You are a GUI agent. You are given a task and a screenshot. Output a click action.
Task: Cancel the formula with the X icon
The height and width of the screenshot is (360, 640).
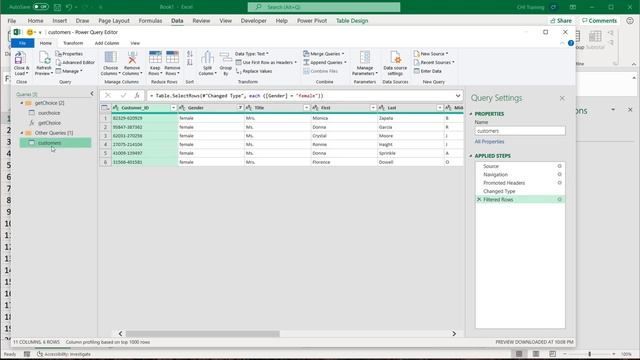pyautogui.click(x=108, y=96)
